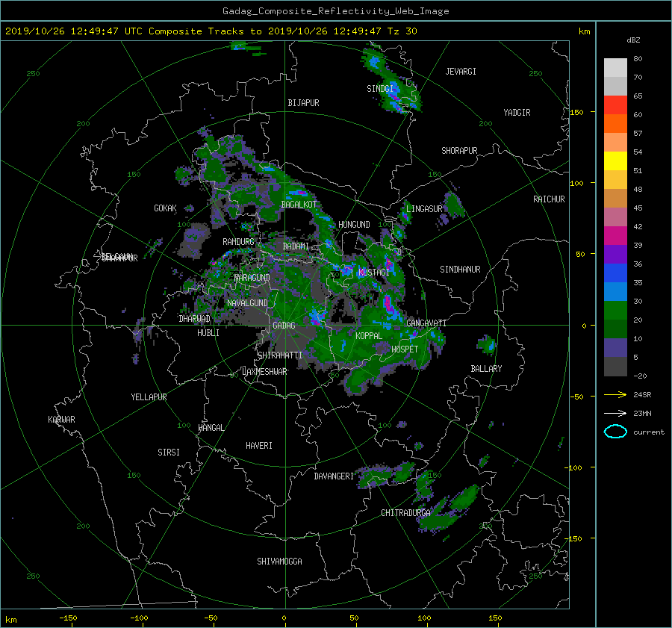Click the SIRSI city label

pyautogui.click(x=169, y=453)
